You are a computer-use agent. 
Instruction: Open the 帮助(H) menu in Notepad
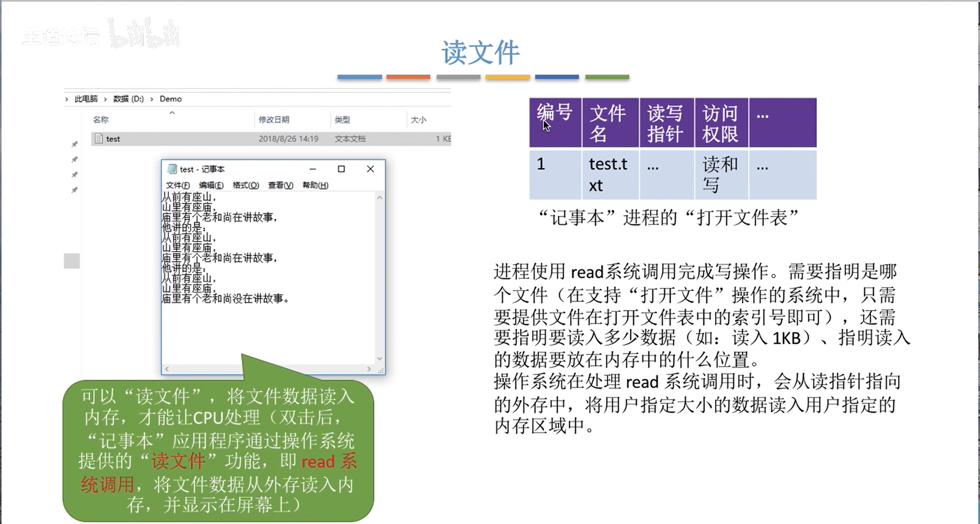[x=315, y=185]
